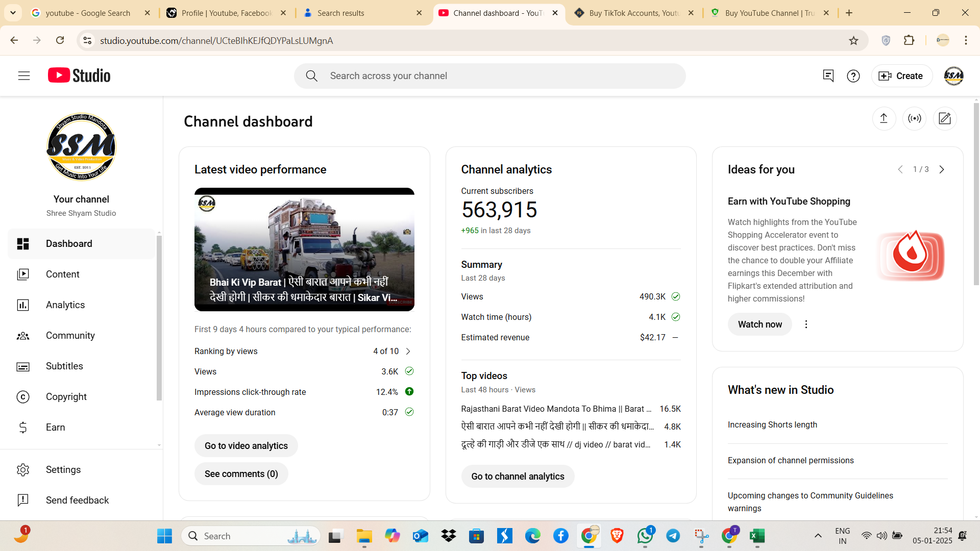Show hidden system tray icons
Image resolution: width=980 pixels, height=551 pixels.
tap(818, 536)
